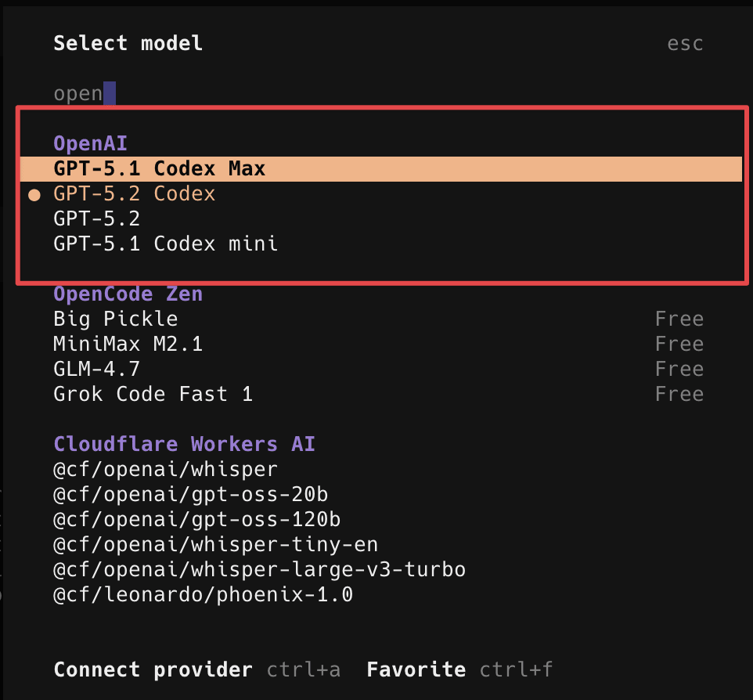Pick @cf/openai/whisper-tiny-en
Viewport: 753px width, 700px height.
[215, 544]
